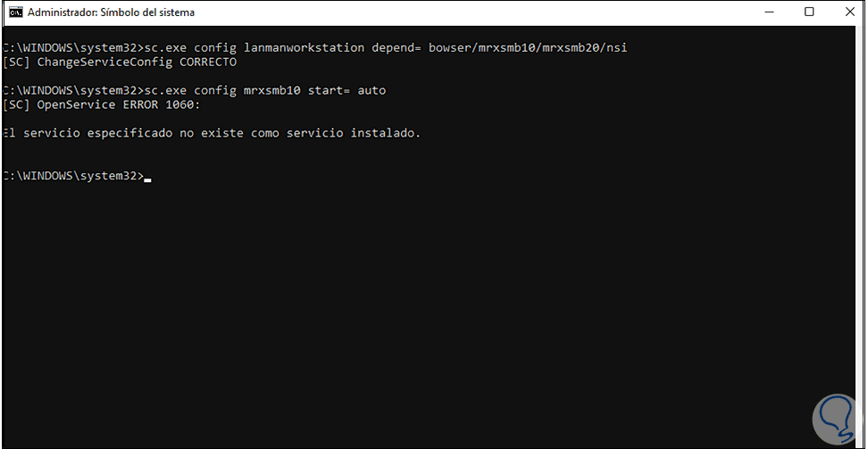Click the OpenService ERROR 1060 line
The image size is (868, 449).
(103, 104)
